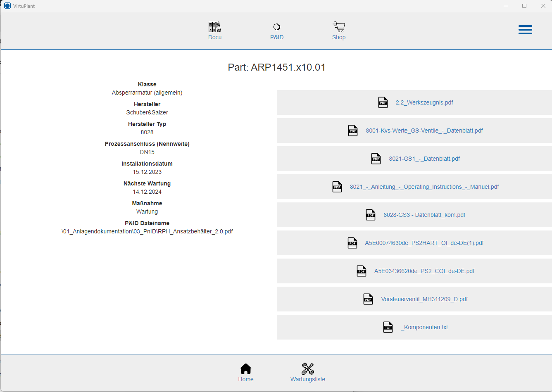Click the heading Part: ARP1451.x10.01
The width and height of the screenshot is (552, 392).
[276, 67]
